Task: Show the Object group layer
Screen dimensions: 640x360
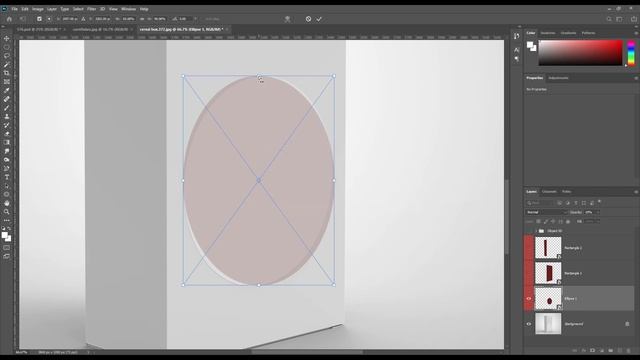Action: pyautogui.click(x=529, y=231)
